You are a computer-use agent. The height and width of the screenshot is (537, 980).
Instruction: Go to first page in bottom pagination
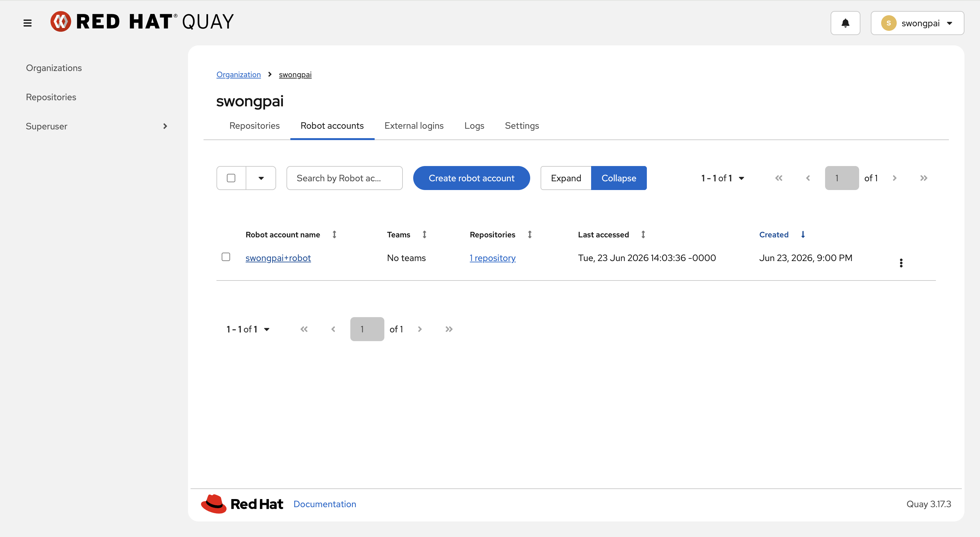(x=304, y=329)
